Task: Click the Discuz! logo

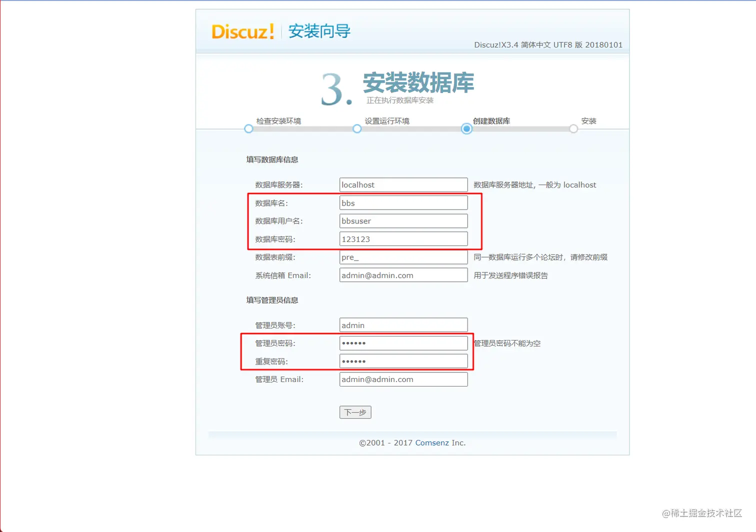Action: (x=242, y=31)
